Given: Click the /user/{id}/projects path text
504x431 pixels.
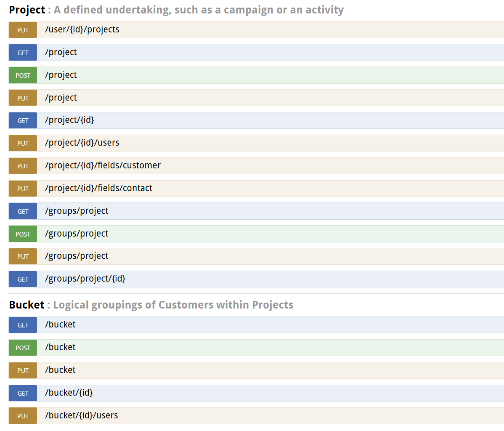Looking at the screenshot, I should tap(82, 29).
